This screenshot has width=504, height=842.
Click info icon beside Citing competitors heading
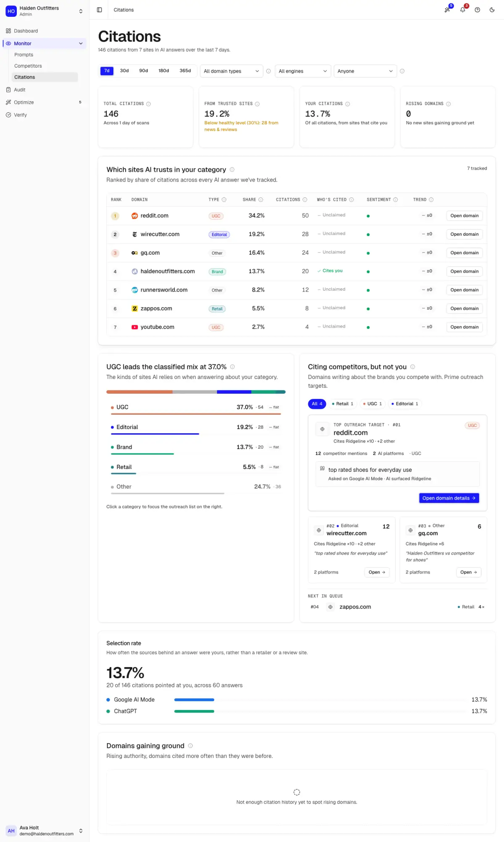point(412,367)
